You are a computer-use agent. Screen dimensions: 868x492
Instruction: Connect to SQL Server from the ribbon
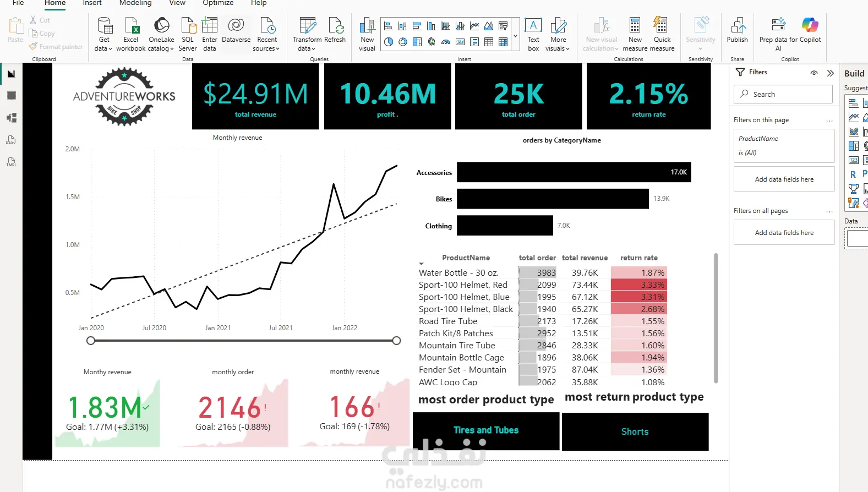click(188, 35)
